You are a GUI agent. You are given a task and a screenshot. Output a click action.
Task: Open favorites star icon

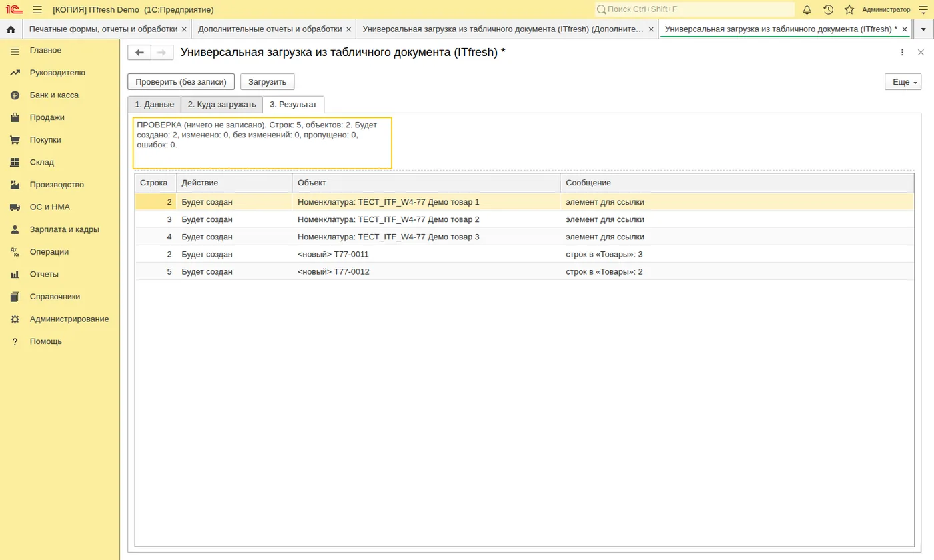[849, 9]
